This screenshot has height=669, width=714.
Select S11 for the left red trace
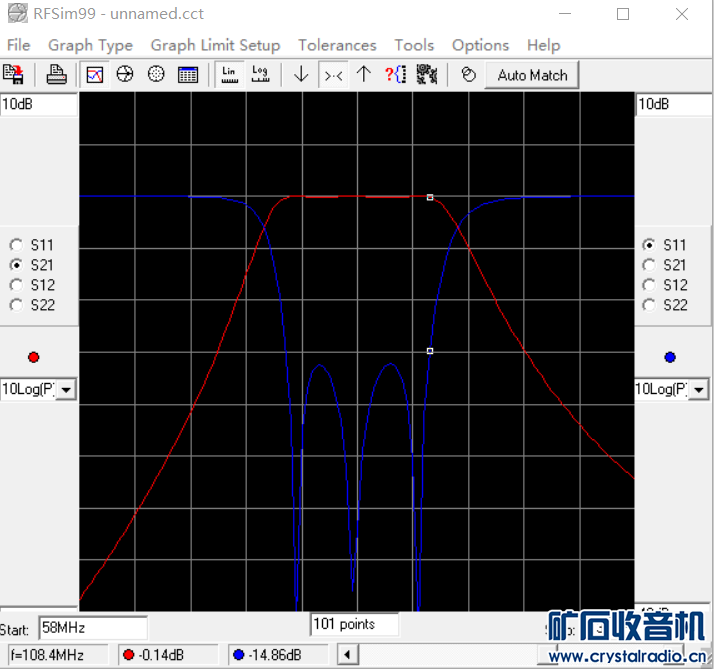(x=17, y=245)
